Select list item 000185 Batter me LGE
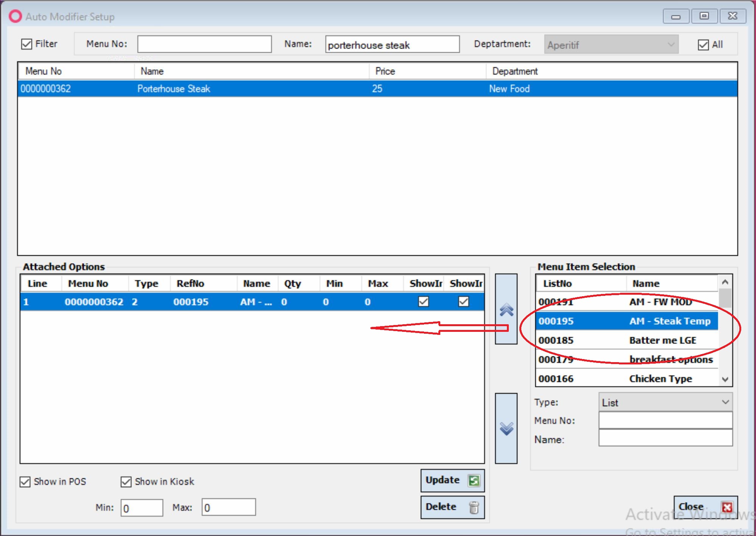 pyautogui.click(x=627, y=340)
